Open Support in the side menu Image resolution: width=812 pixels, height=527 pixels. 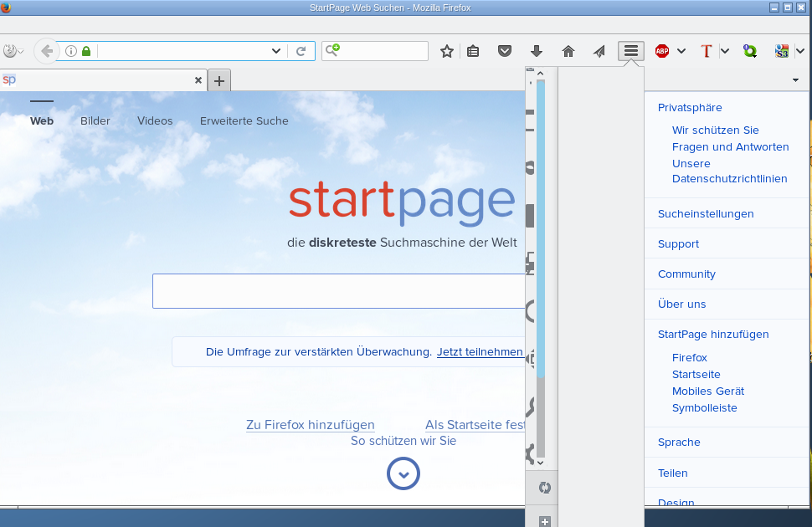(x=678, y=243)
